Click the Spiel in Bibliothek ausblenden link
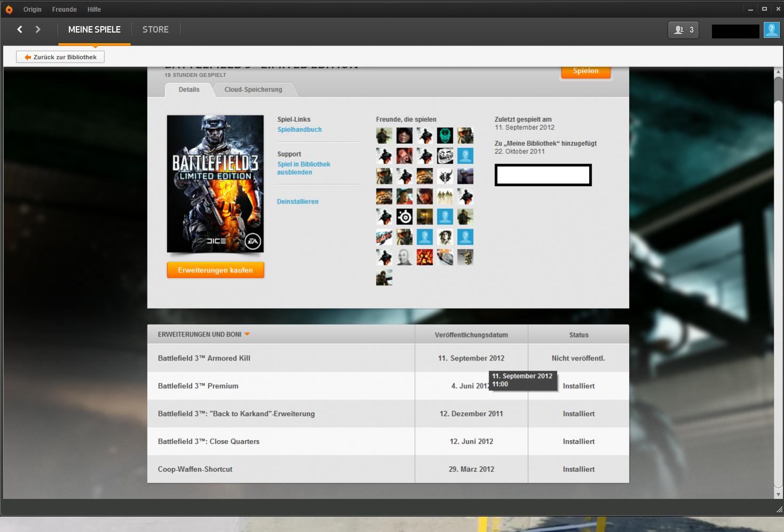Screen dimensions: 784x532 tap(304, 168)
